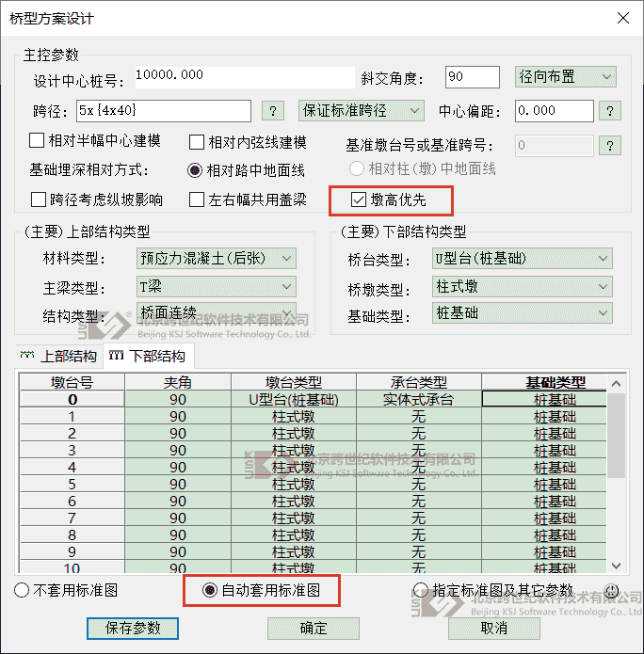The width and height of the screenshot is (644, 654).
Task: Open 桥墩类型 dropdown showing 柱式墩
Action: click(x=523, y=287)
